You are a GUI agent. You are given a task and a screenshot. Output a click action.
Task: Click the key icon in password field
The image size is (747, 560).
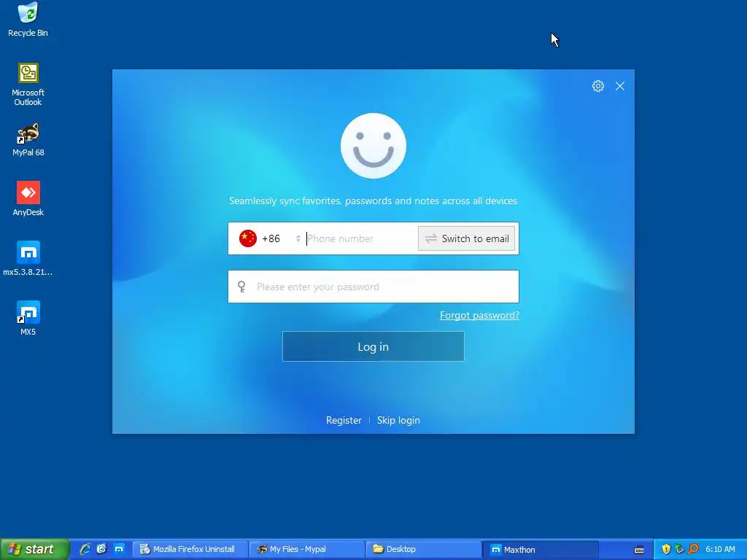point(241,287)
